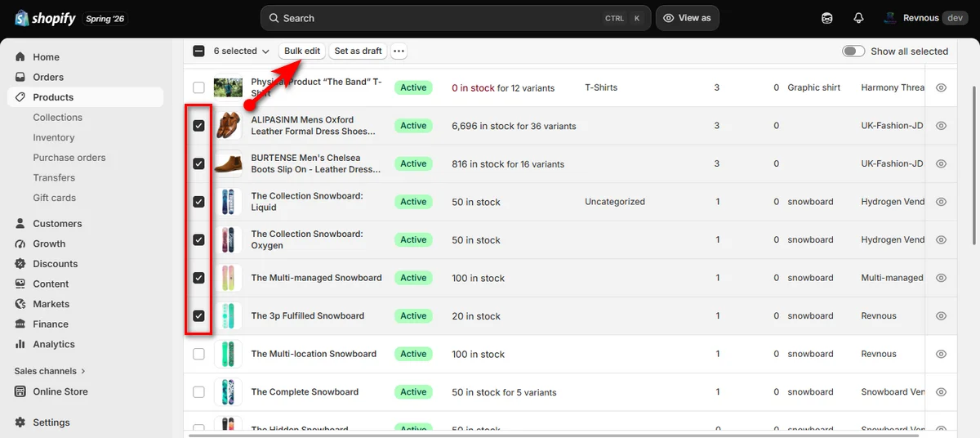Click the BURTENSE Chelsea boot thumbnail

[x=228, y=163]
